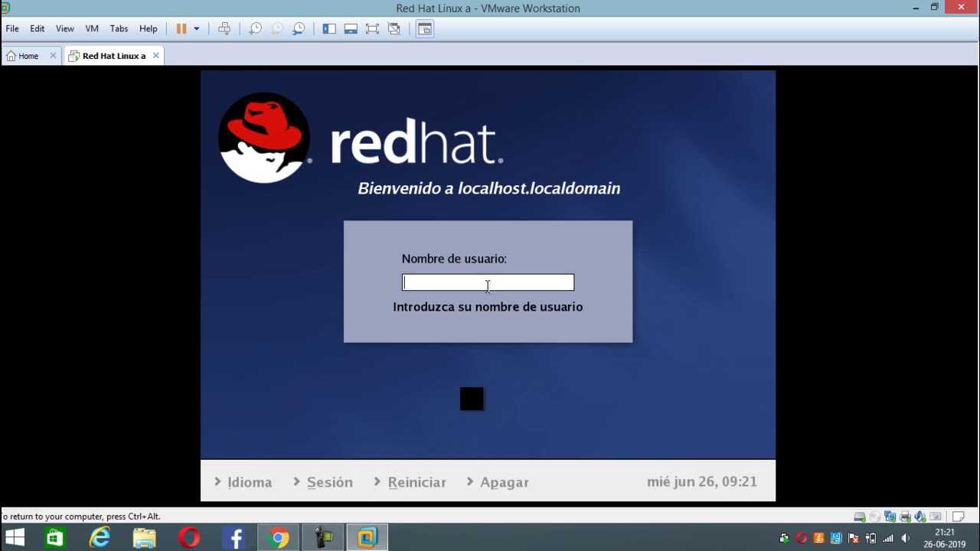Toggle the thumbnail bar icon

coord(351,28)
